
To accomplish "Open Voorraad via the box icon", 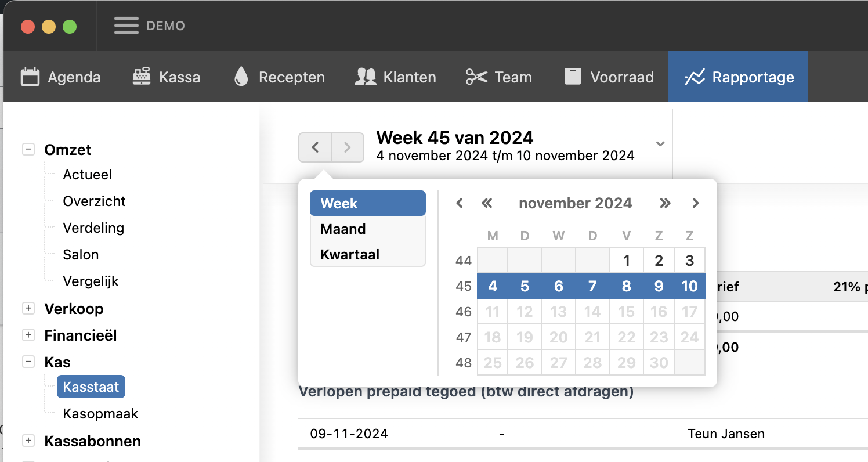I will click(573, 77).
